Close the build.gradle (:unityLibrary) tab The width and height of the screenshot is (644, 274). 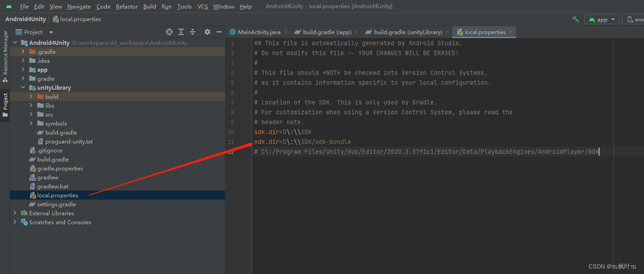(x=447, y=32)
